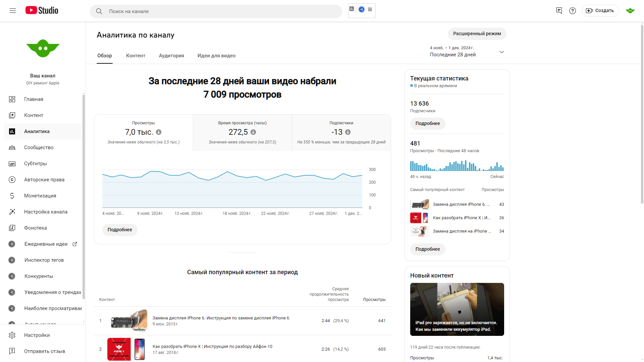Open the feedback comments icon in header
The width and height of the screenshot is (644, 362).
(x=559, y=11)
